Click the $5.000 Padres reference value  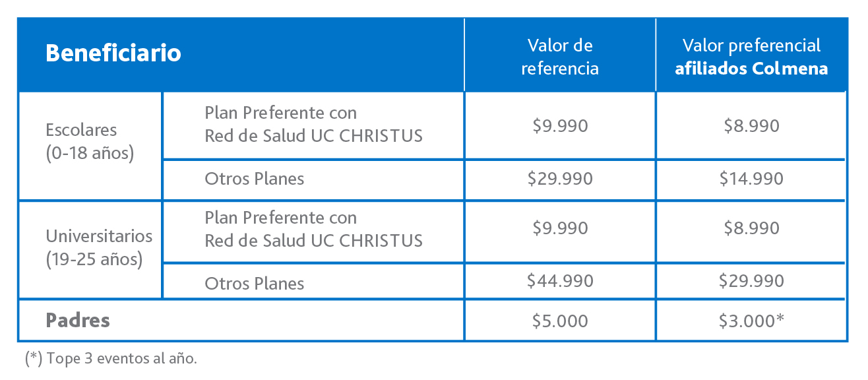(x=560, y=321)
